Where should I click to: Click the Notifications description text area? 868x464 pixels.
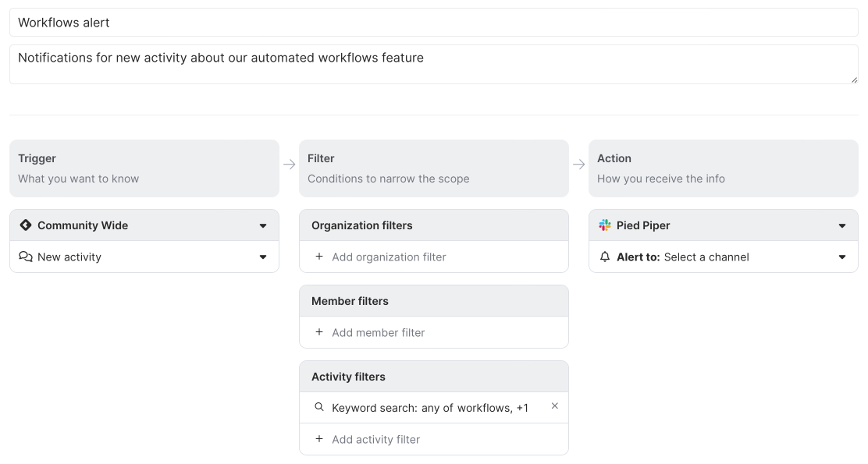[x=433, y=64]
